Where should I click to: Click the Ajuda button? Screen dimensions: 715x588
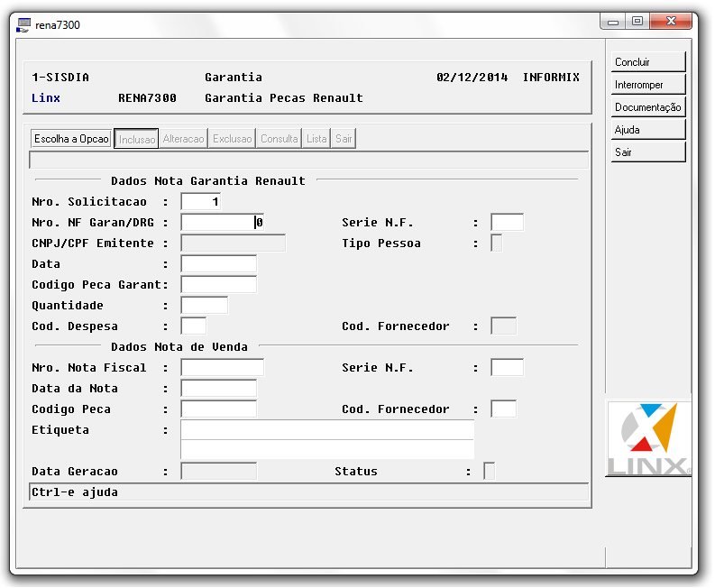pyautogui.click(x=648, y=130)
